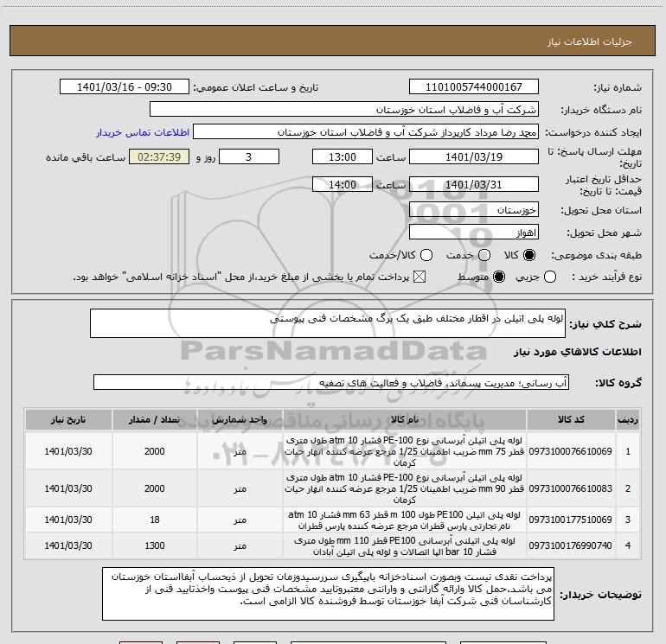Click the تاریخ نیاز column header
This screenshot has height=644, width=666.
click(x=68, y=420)
